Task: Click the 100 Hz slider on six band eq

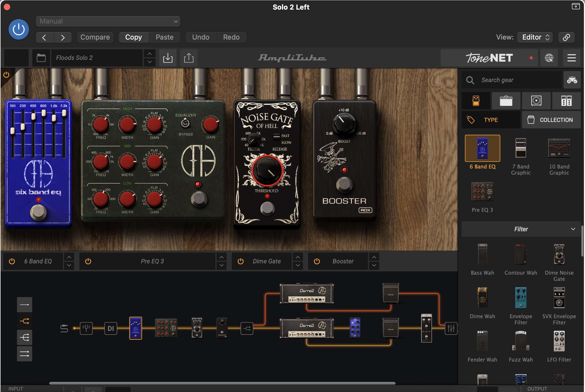Action: 13,131
